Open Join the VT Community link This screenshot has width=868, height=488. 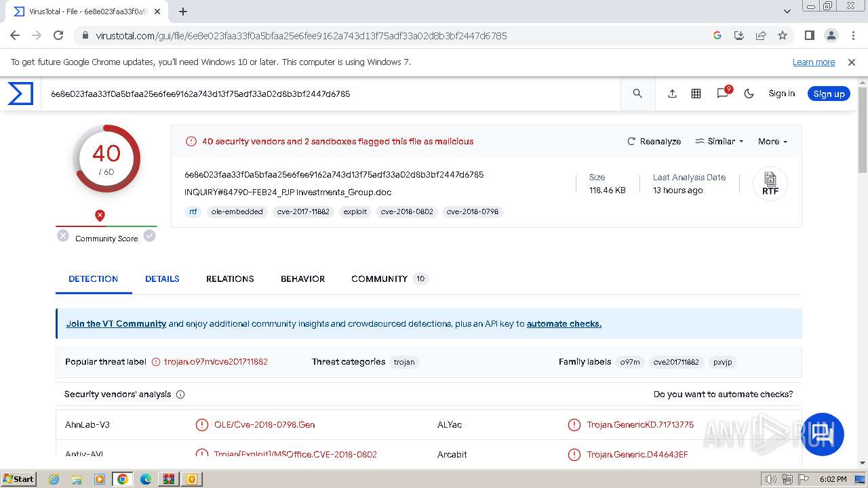click(x=116, y=324)
